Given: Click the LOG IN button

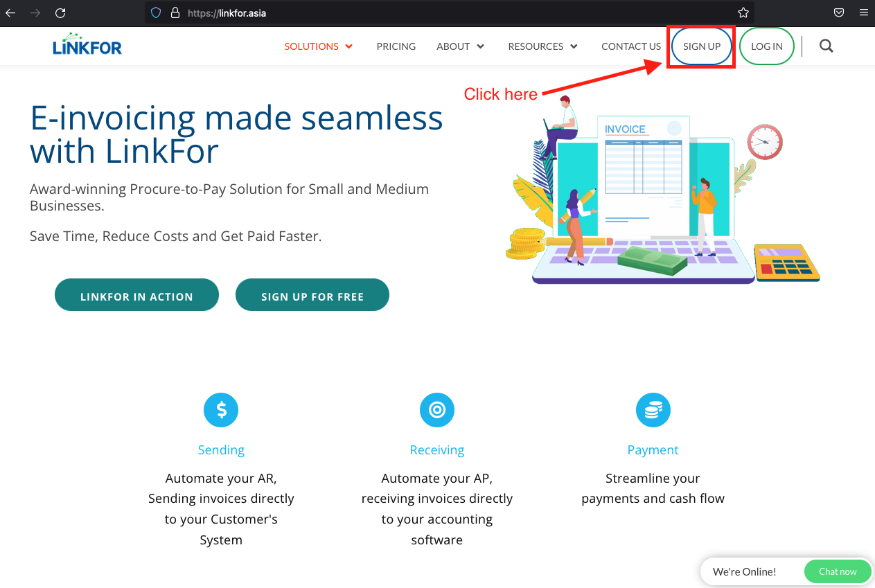Looking at the screenshot, I should coord(767,46).
